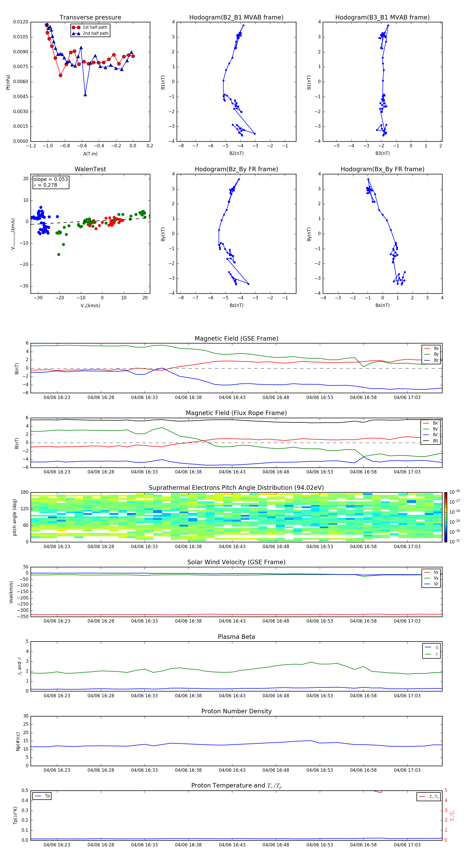Click the 'Plasma Beta' title

click(x=236, y=637)
